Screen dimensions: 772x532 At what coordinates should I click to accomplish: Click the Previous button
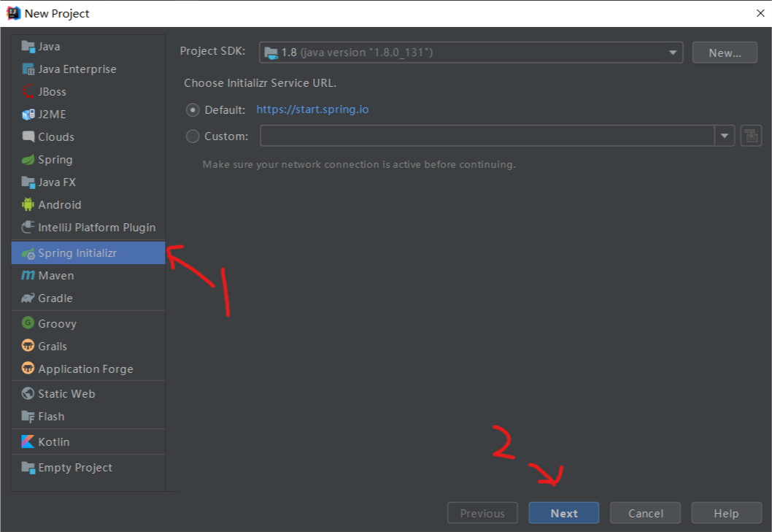482,513
